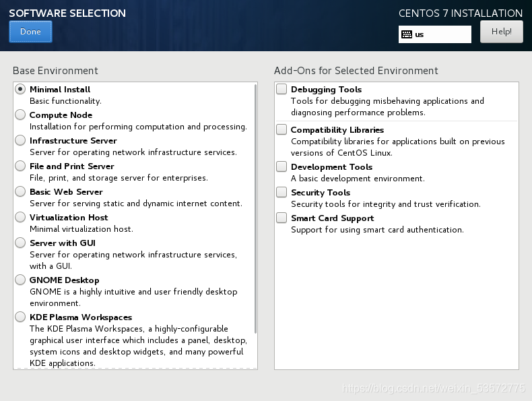Open the us keyboard layout selector
532x401 pixels.
434,34
